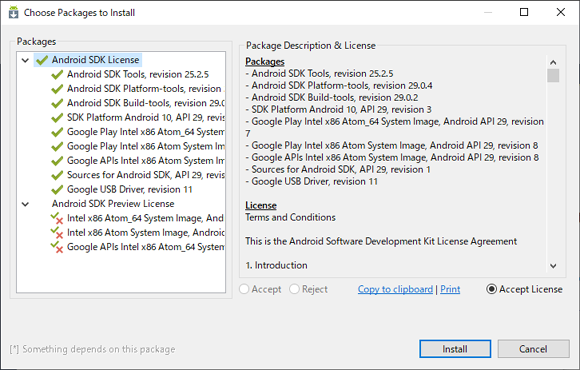Collapse the Android SDK License group
The height and width of the screenshot is (370, 580).
[x=25, y=60]
